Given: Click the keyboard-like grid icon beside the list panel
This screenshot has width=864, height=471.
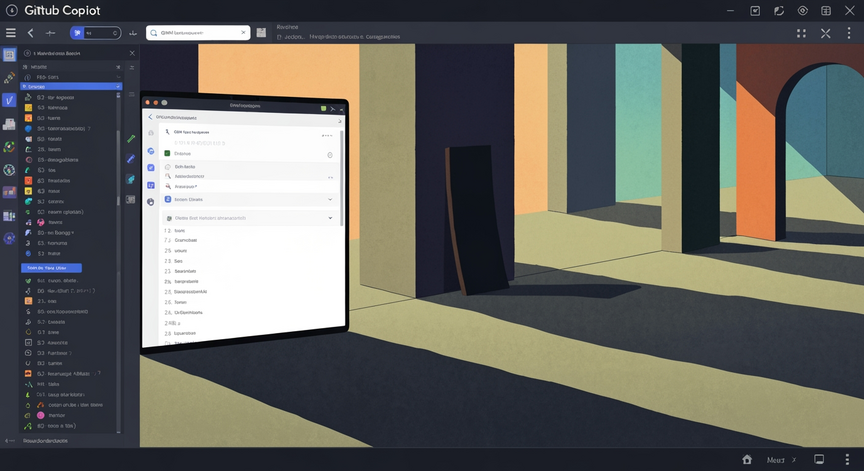Looking at the screenshot, I should point(131,199).
